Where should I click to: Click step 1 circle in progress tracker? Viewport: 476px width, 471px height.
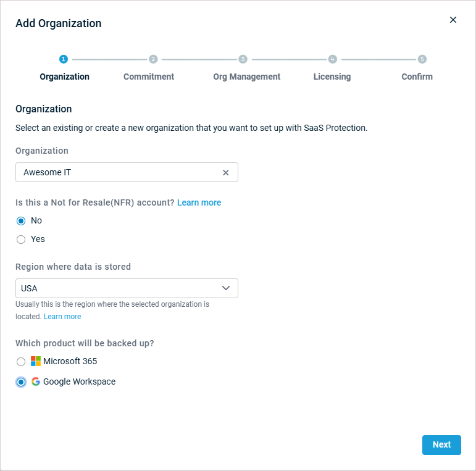(x=64, y=59)
